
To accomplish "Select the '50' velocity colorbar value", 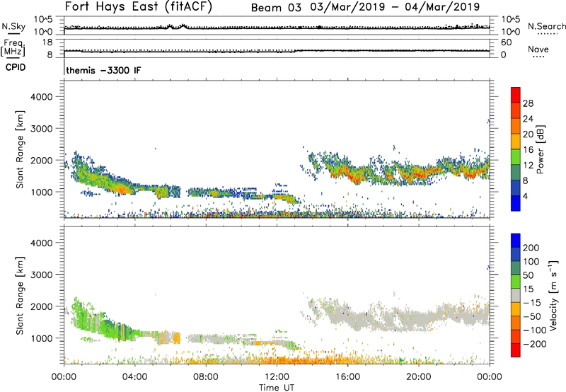I will pyautogui.click(x=528, y=275).
